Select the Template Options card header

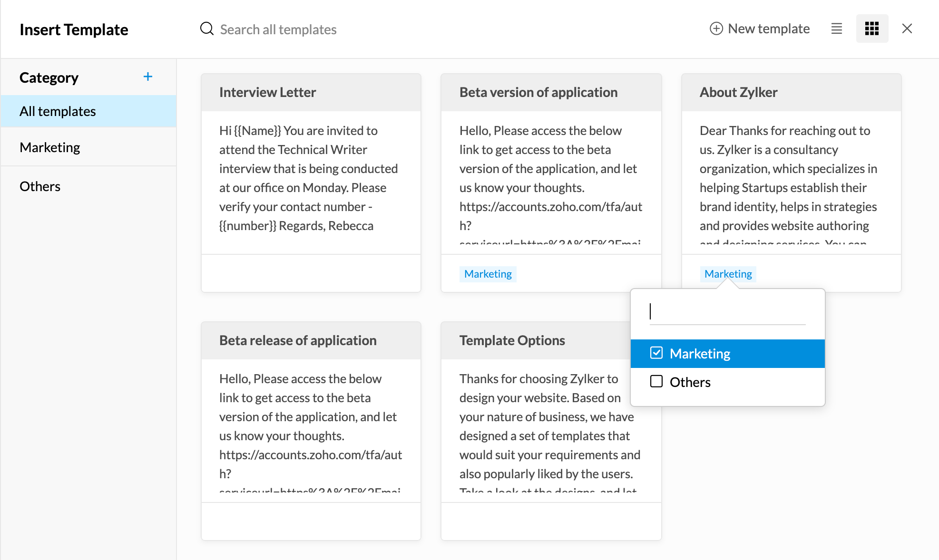pos(512,340)
